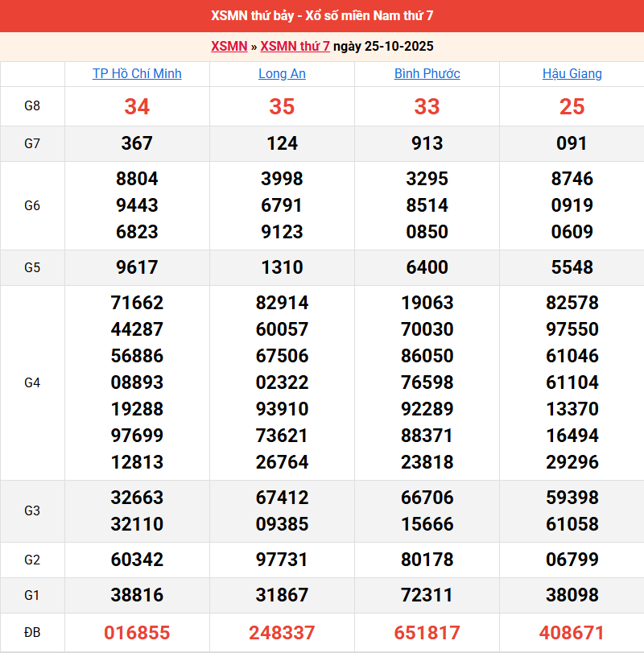Select special prize number 248337
Image resolution: width=644 pixels, height=653 pixels.
(x=282, y=632)
